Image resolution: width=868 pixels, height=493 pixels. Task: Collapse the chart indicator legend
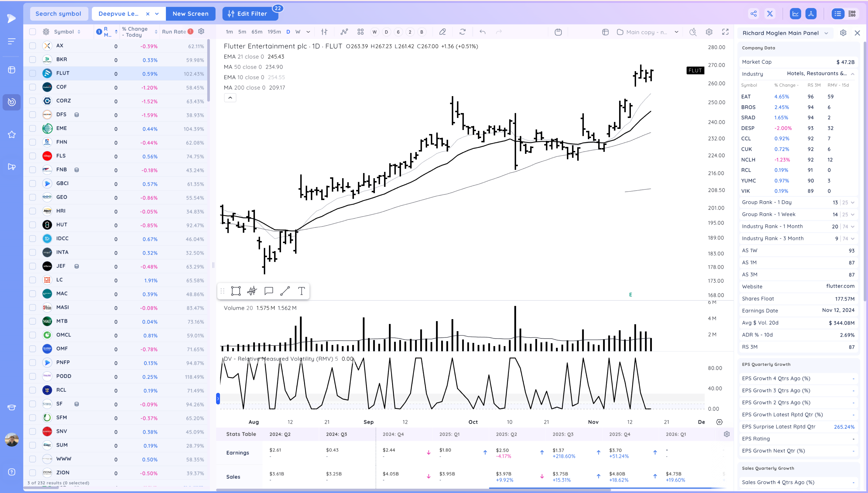[x=230, y=98]
